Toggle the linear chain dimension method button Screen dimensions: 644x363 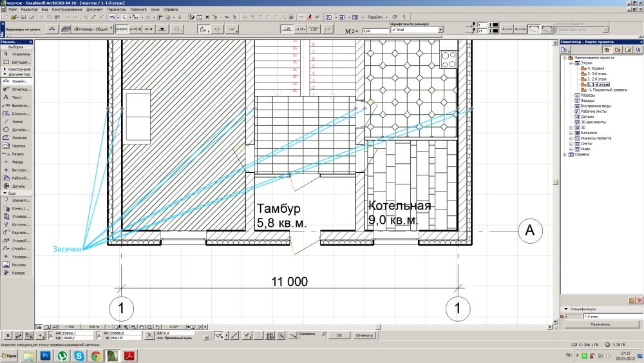(122, 29)
